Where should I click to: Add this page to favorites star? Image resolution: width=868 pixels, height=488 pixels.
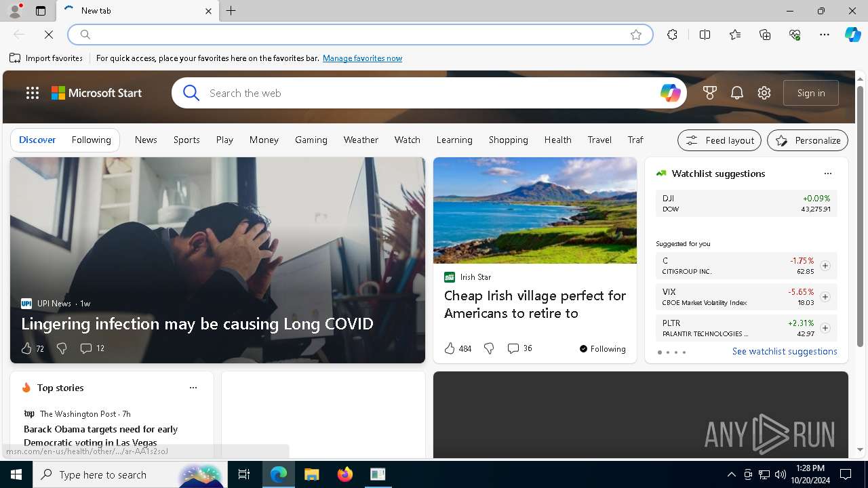636,35
